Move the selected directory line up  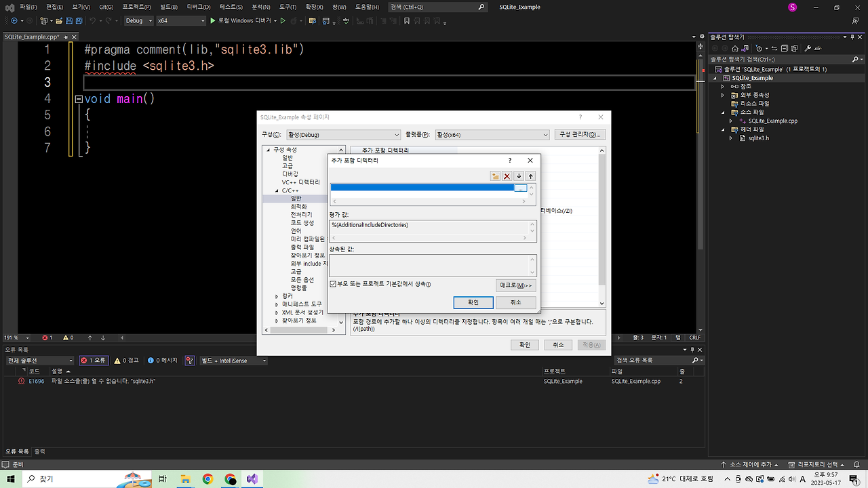click(x=531, y=176)
